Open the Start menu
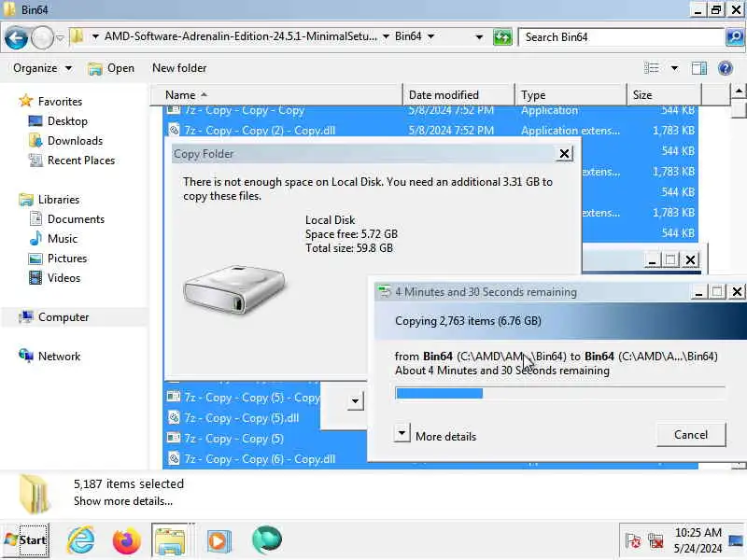The height and width of the screenshot is (560, 747). [26, 540]
